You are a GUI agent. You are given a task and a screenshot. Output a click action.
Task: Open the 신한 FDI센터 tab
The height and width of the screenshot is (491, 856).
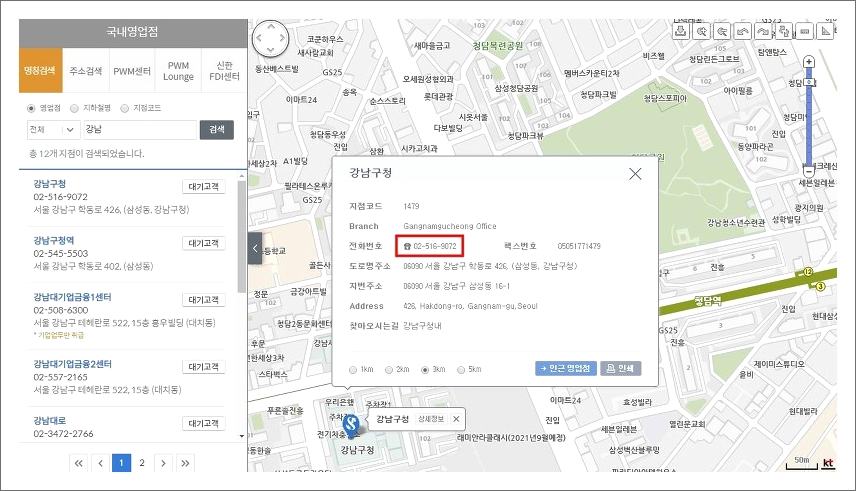click(x=224, y=70)
